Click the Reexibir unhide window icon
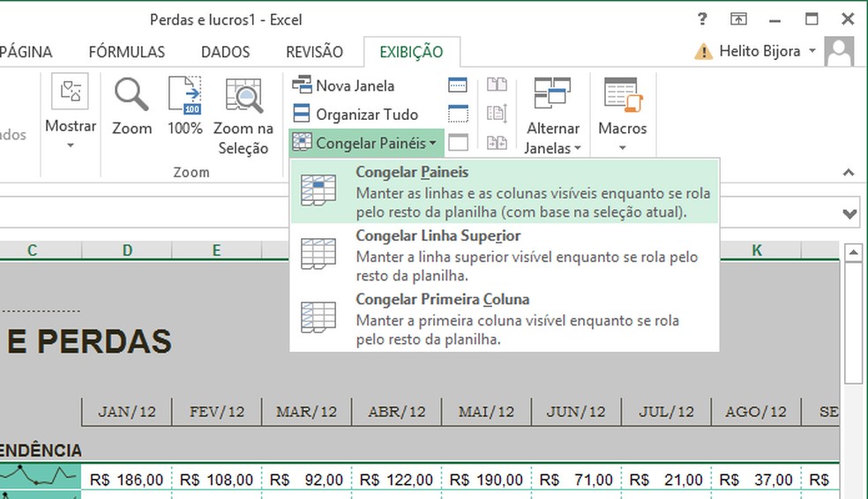 (x=457, y=143)
